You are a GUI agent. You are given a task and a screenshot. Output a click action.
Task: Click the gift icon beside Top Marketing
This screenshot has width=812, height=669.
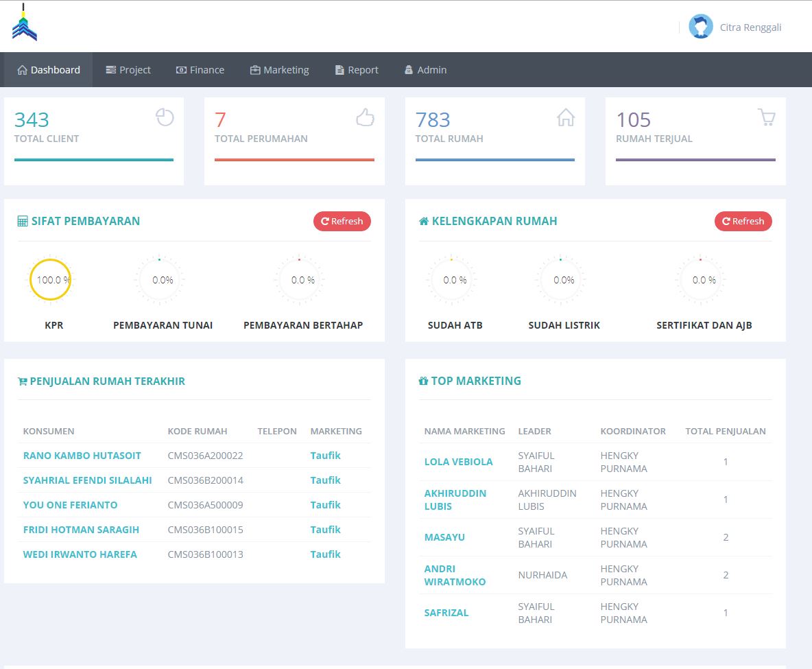(x=423, y=382)
